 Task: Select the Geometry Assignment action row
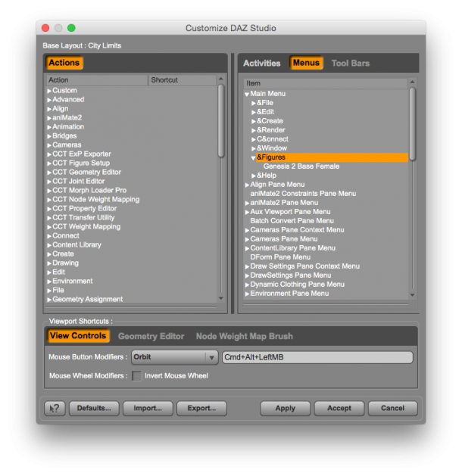88,300
